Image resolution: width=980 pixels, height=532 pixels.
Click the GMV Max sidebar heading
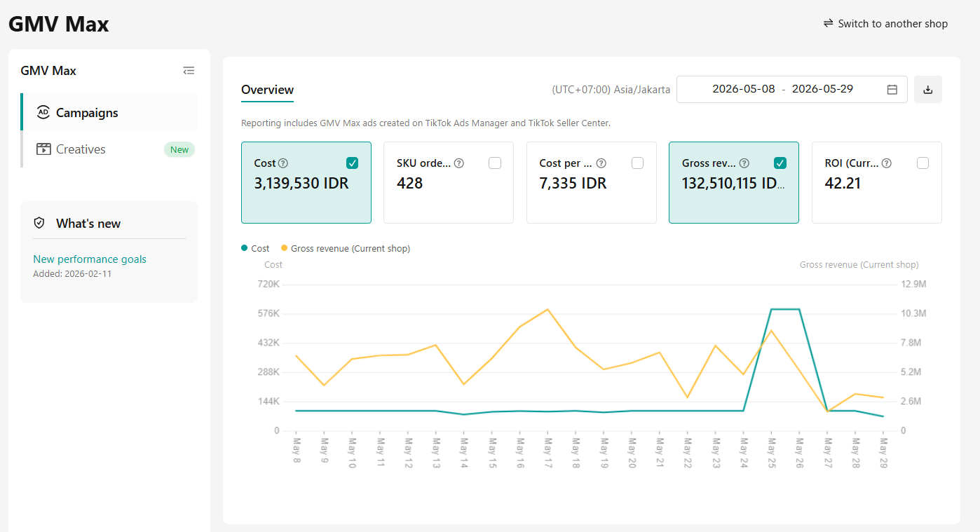tap(48, 71)
